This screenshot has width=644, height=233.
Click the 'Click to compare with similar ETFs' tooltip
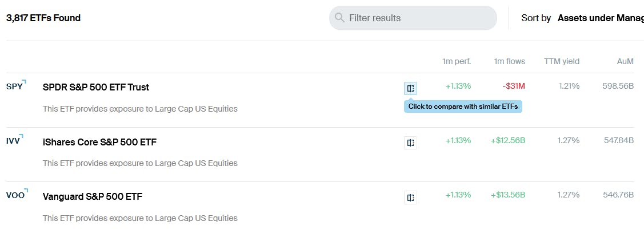coord(463,106)
